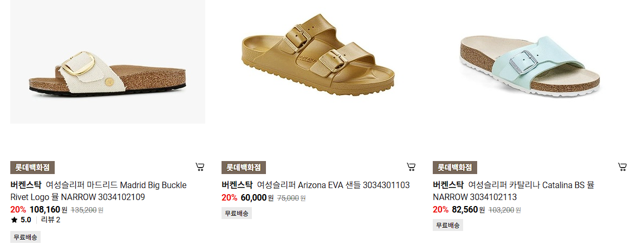Click 무료배송 tag under Madrid Big Buckle
This screenshot has width=644, height=244.
(x=25, y=237)
